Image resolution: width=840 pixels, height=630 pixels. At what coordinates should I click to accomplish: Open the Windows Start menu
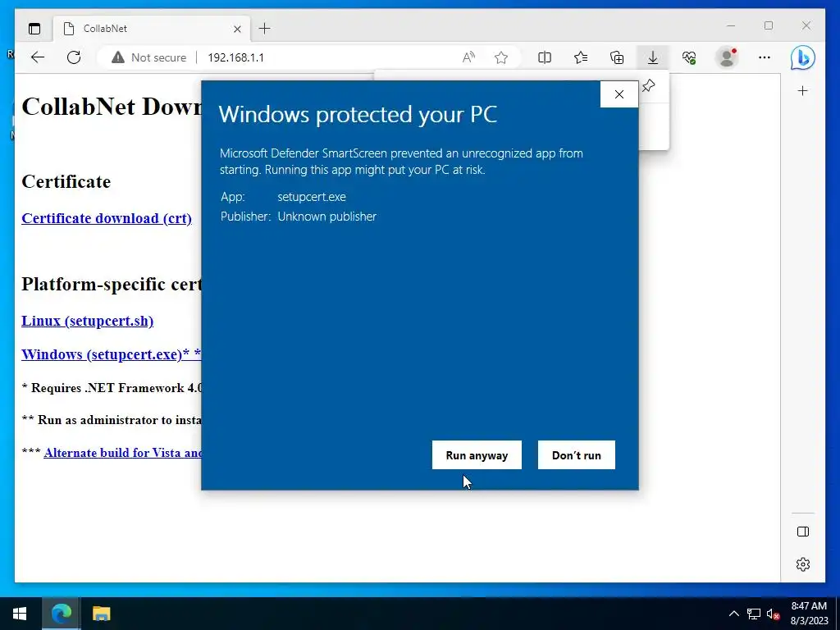click(x=20, y=614)
